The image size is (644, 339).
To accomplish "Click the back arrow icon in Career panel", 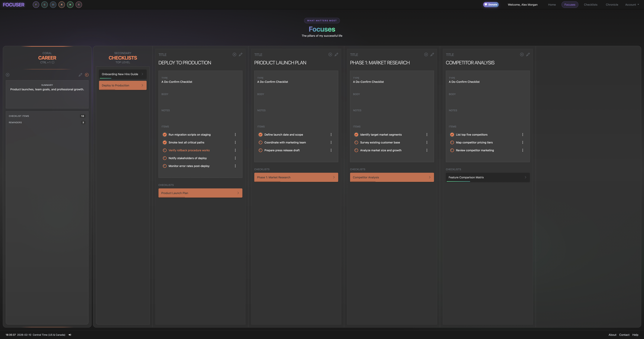I will [x=87, y=75].
